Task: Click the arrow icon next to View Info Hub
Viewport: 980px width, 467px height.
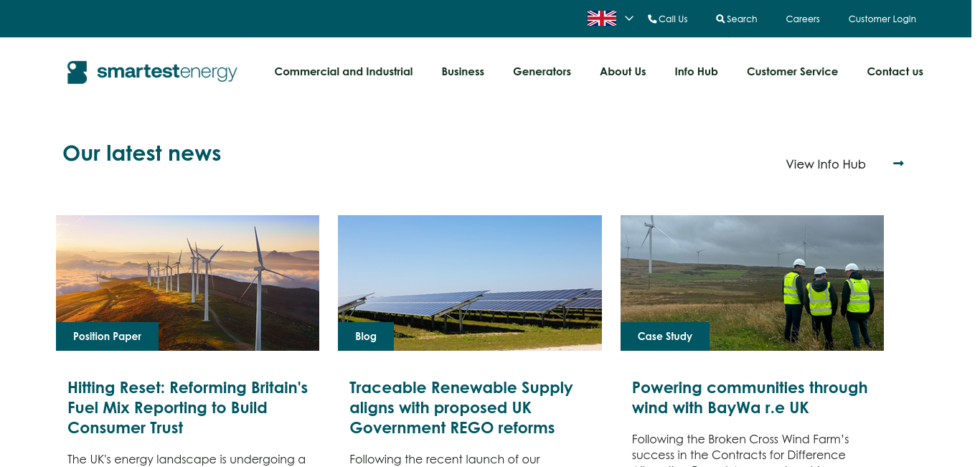Action: click(x=898, y=164)
